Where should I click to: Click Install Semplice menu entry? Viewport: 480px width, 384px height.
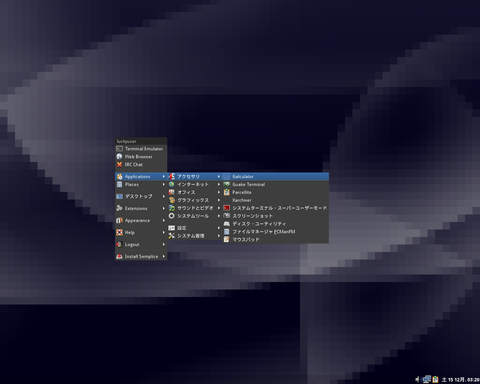tap(141, 256)
